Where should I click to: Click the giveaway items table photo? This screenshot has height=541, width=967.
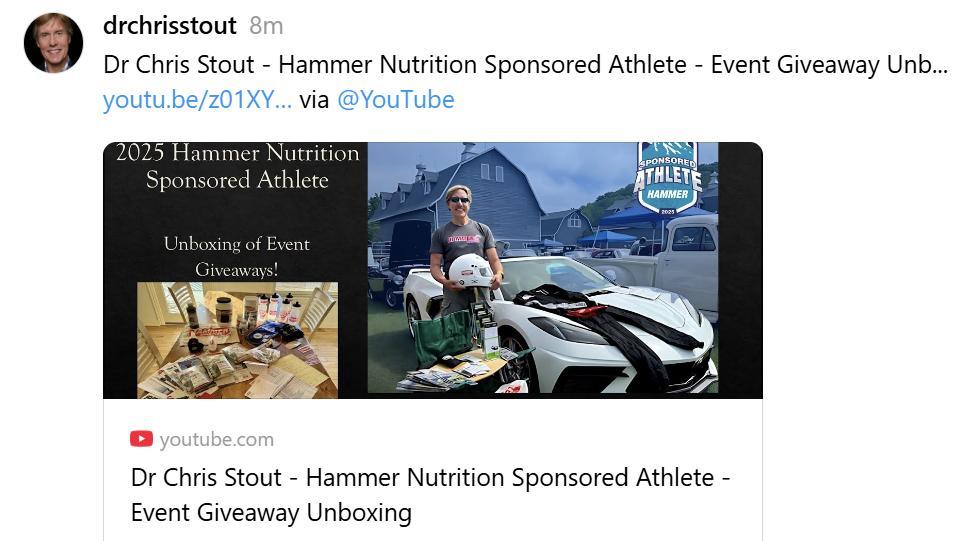pyautogui.click(x=237, y=340)
